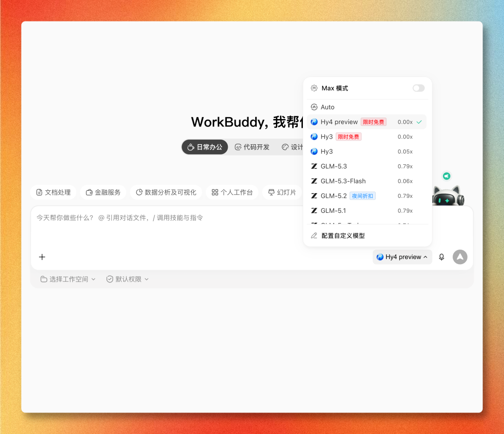Click the 夜间折扣 badge
504x434 pixels.
pos(363,196)
